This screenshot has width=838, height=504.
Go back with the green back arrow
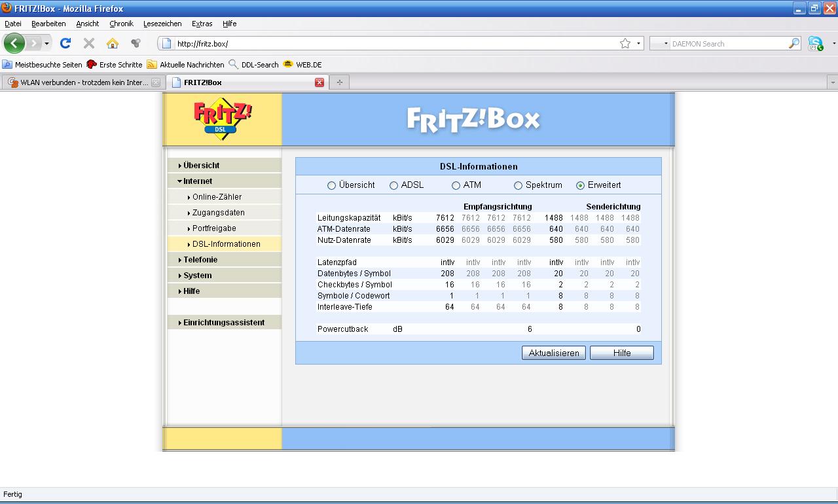pyautogui.click(x=14, y=43)
